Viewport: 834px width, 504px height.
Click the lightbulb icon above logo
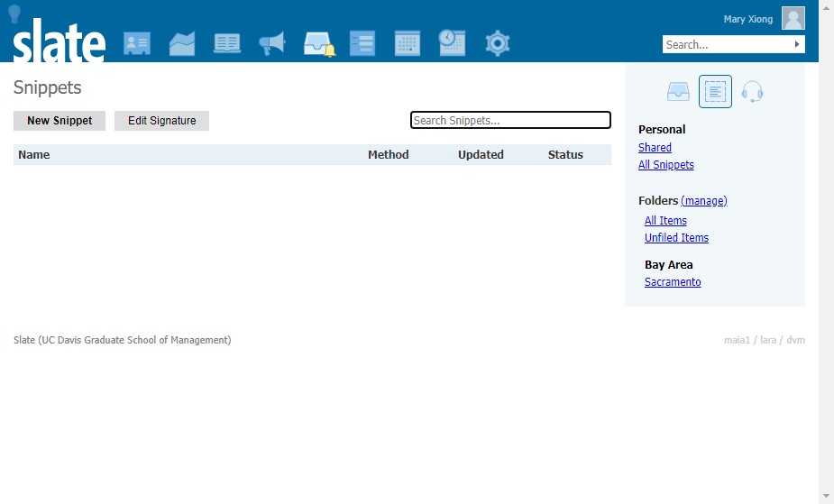point(14,14)
